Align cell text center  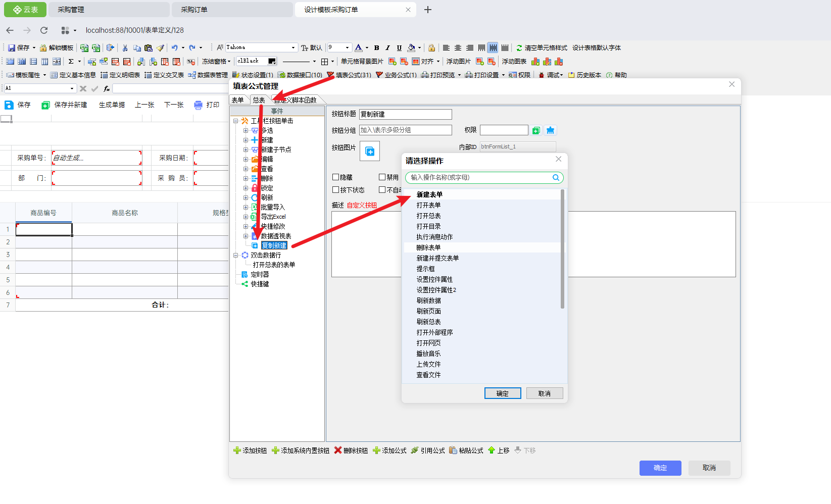(x=458, y=48)
